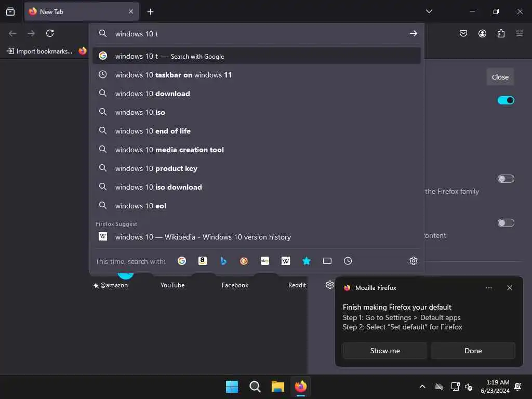Search bookmarks with the star icon
Viewport: 532px width, 399px height.
(x=307, y=261)
